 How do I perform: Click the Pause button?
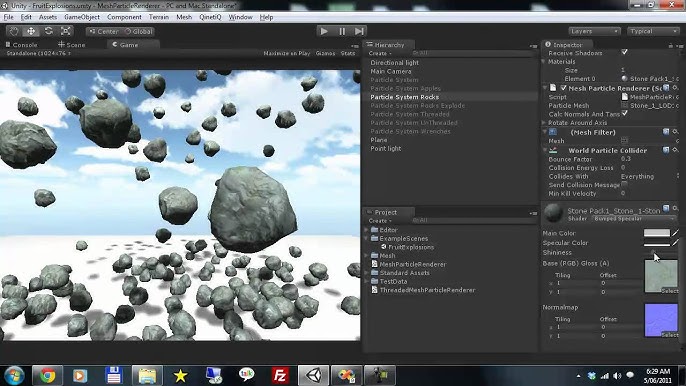tap(342, 31)
